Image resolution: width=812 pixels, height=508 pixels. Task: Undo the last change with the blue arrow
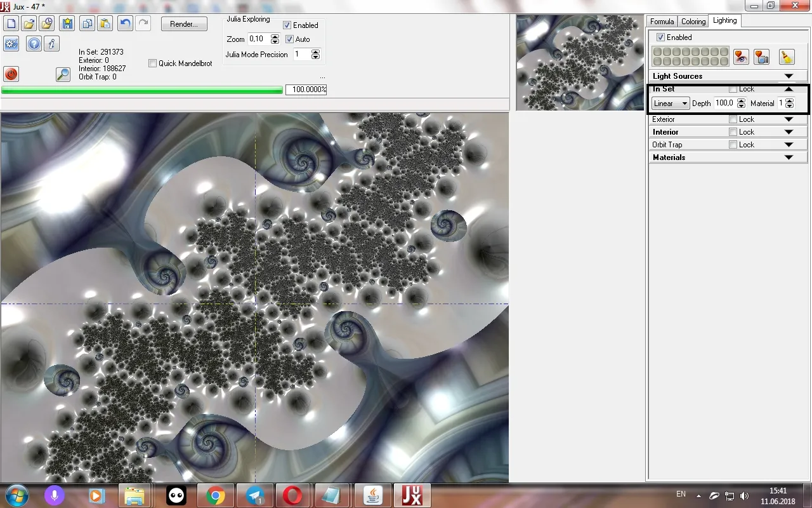click(126, 24)
